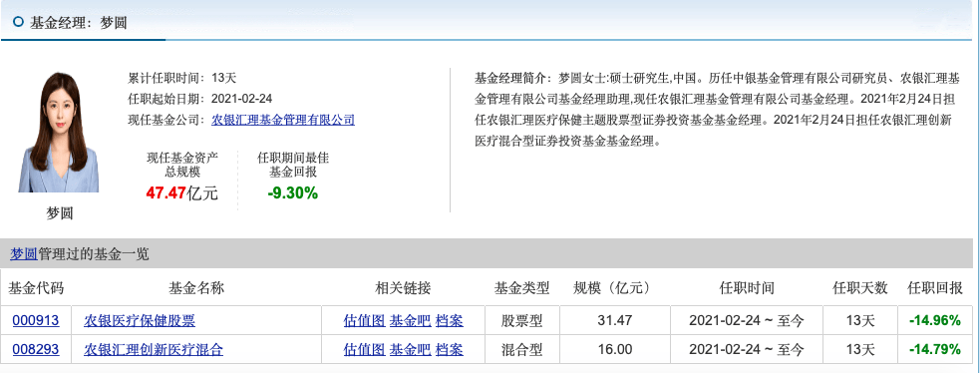Click the 任职天数 column header
The width and height of the screenshot is (980, 373).
860,288
